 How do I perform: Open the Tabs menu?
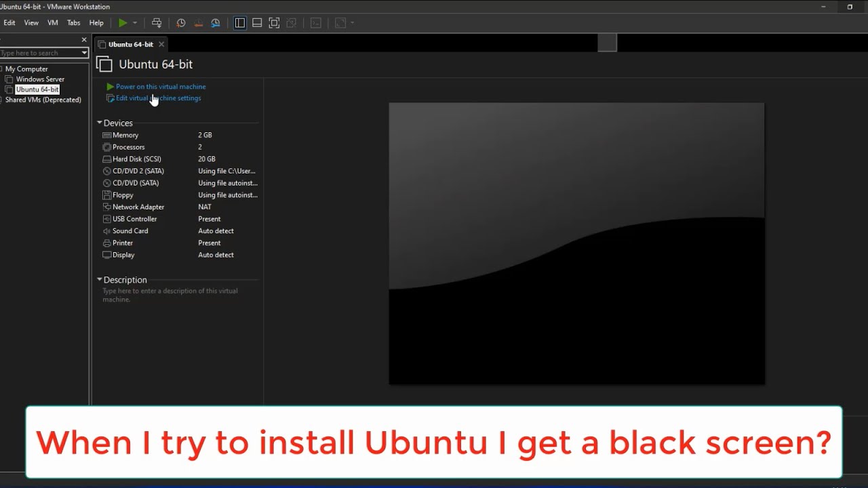[x=73, y=23]
